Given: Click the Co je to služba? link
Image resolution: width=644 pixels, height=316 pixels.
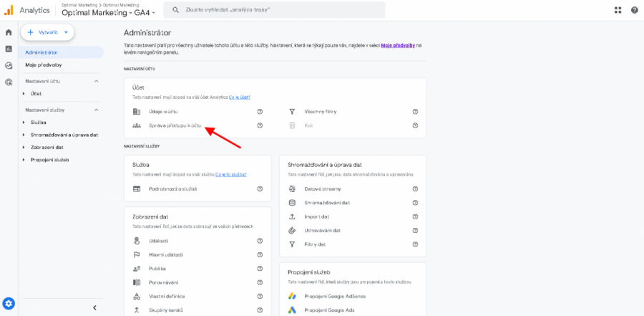Looking at the screenshot, I should tap(231, 174).
